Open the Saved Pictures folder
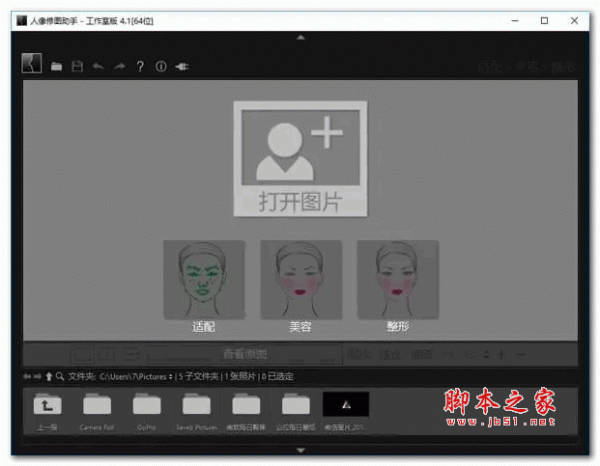600x466 pixels. 197,409
